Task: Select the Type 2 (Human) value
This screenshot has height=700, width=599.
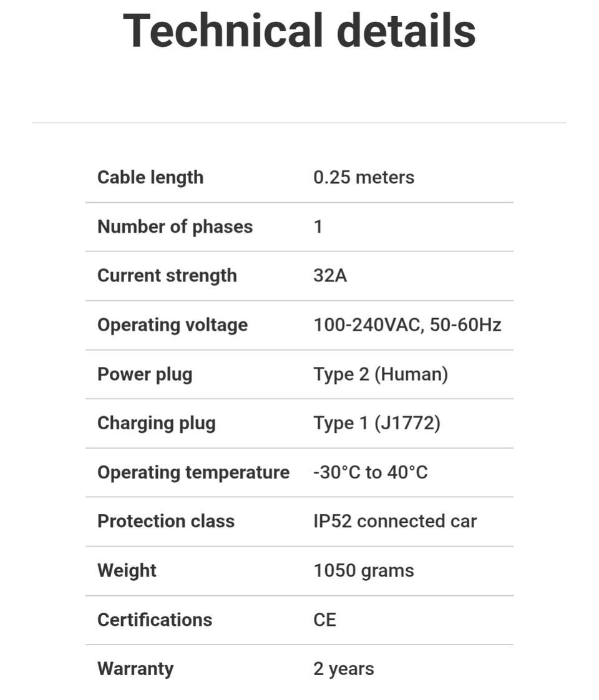Action: coord(381,374)
